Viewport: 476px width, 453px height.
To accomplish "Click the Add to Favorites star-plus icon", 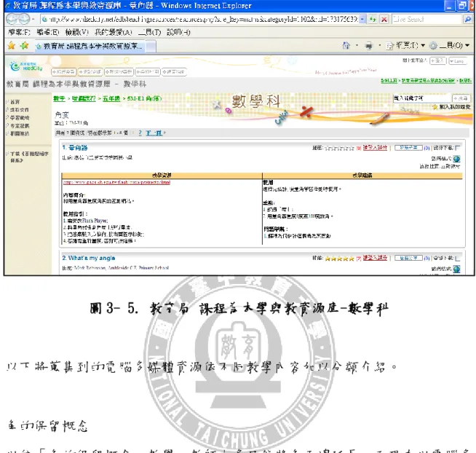I will tap(24, 46).
